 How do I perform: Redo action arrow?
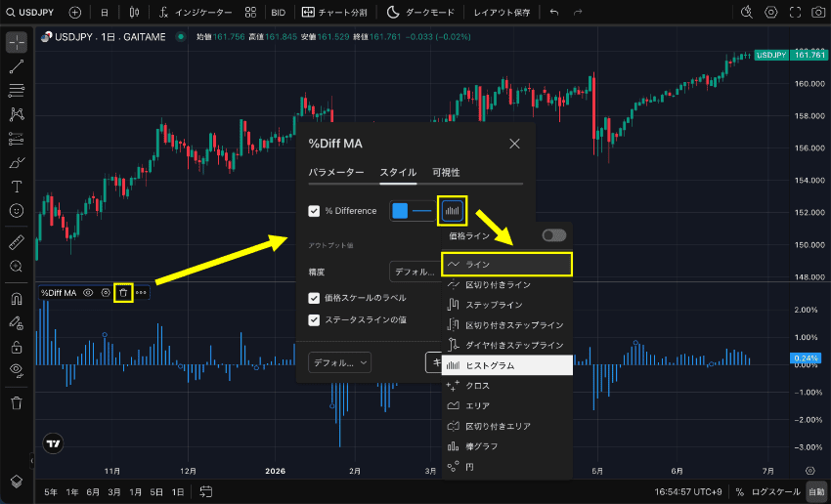click(x=578, y=12)
